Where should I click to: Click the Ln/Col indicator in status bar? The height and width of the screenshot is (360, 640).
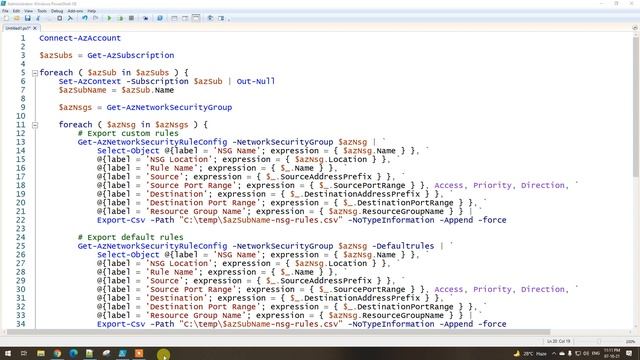click(558, 341)
